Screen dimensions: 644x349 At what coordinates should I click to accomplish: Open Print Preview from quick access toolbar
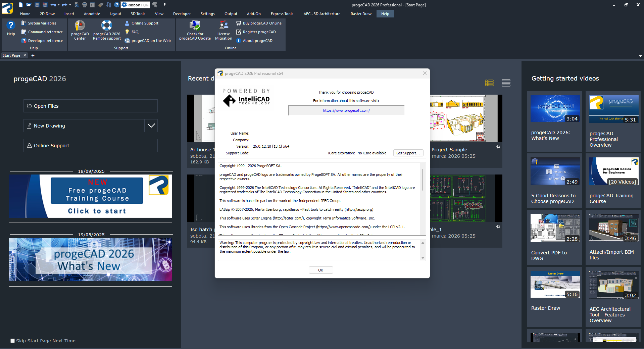tap(77, 5)
